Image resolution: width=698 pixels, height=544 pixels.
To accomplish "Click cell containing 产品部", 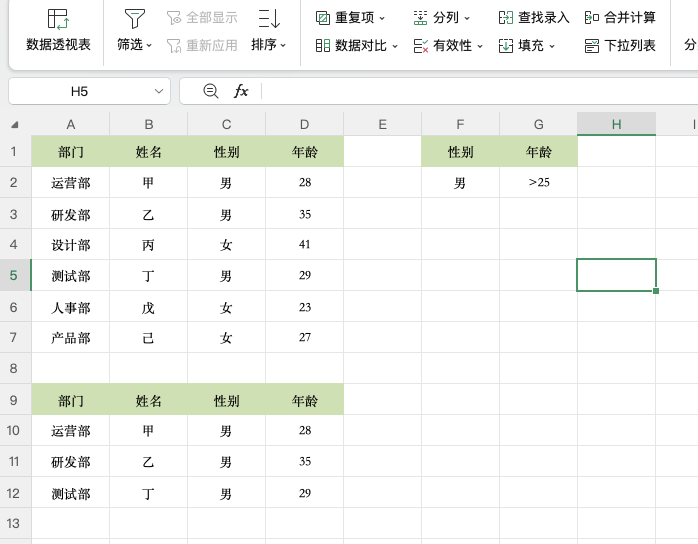I will (70, 337).
